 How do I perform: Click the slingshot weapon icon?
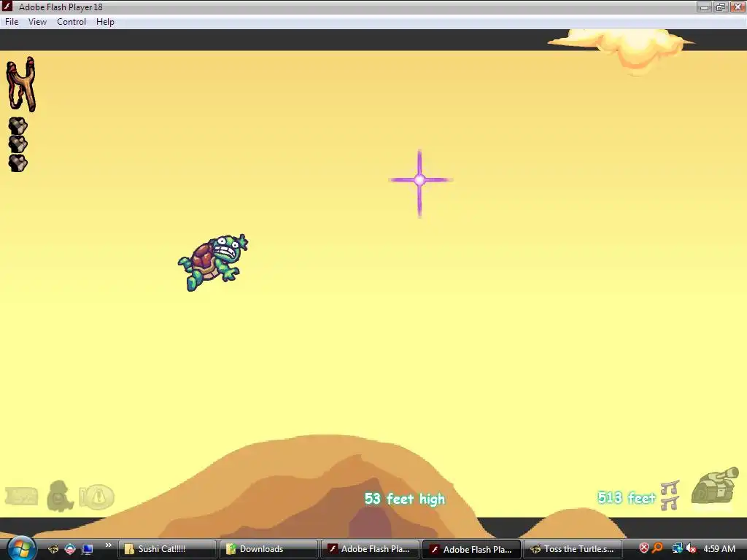click(20, 85)
